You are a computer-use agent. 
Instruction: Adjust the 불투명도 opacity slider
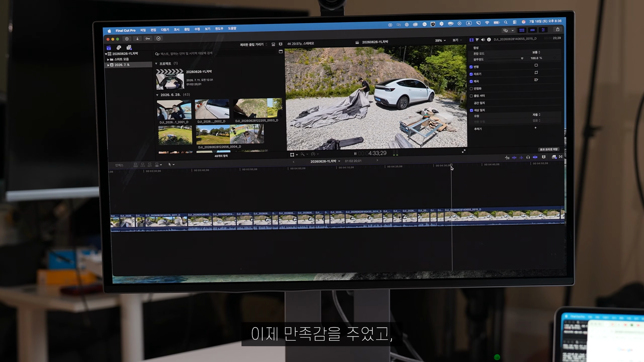[505, 59]
